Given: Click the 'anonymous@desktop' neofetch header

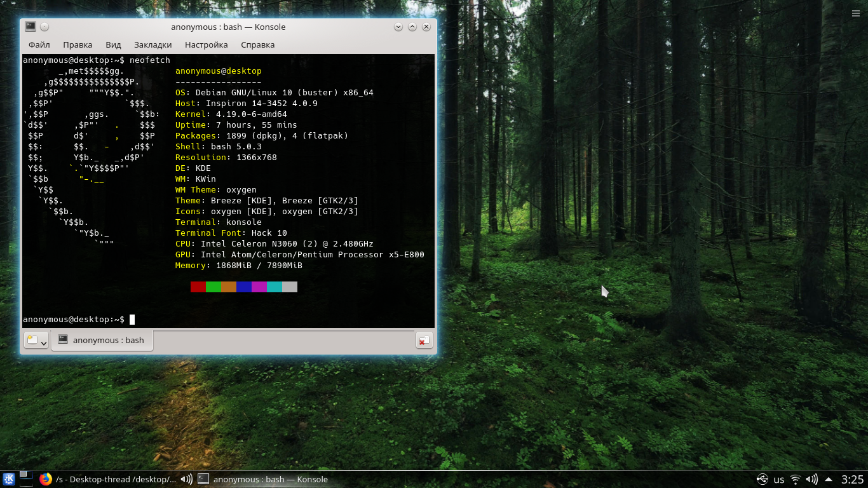Looking at the screenshot, I should point(219,71).
